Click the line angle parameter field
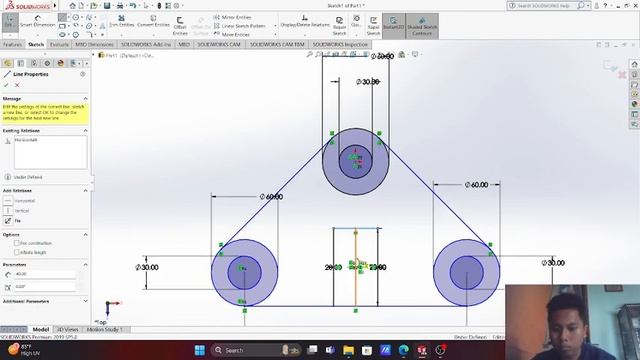This screenshot has width=640, height=360. [45, 287]
